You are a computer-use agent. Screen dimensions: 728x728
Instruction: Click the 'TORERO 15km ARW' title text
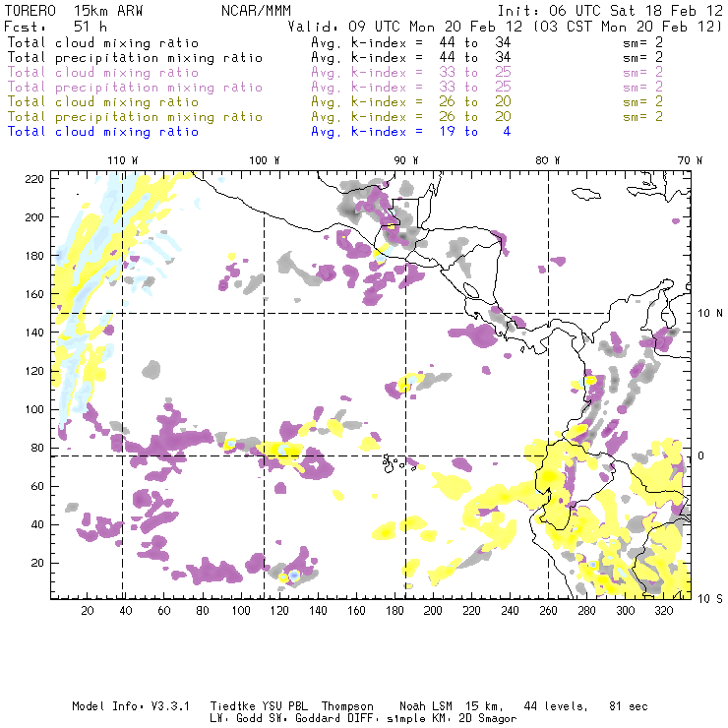click(74, 11)
